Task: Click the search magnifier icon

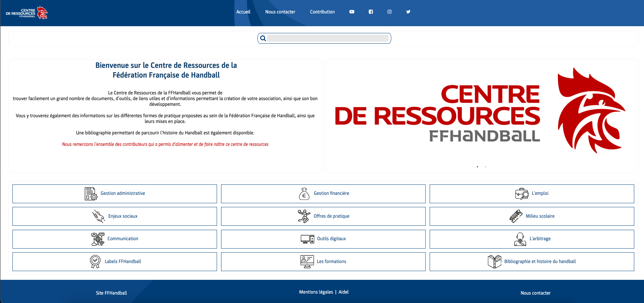Action: tap(263, 38)
